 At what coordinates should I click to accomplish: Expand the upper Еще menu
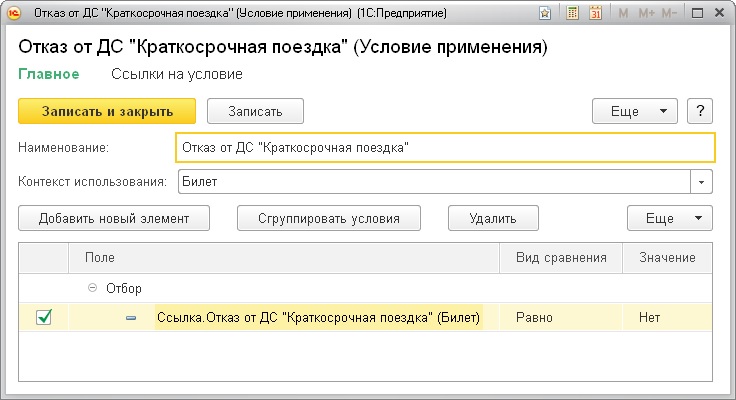[x=635, y=111]
